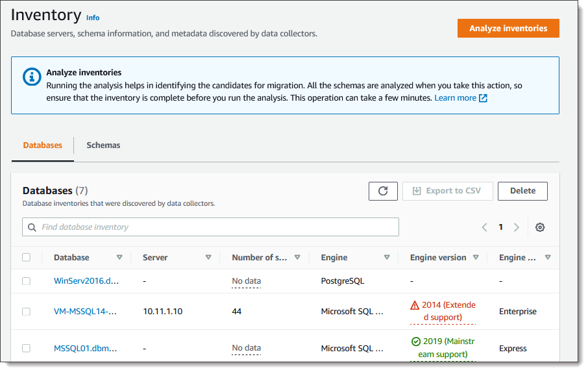Select the WinServ2016 database row checkbox
Viewport: 588px width, 372px height.
click(26, 281)
